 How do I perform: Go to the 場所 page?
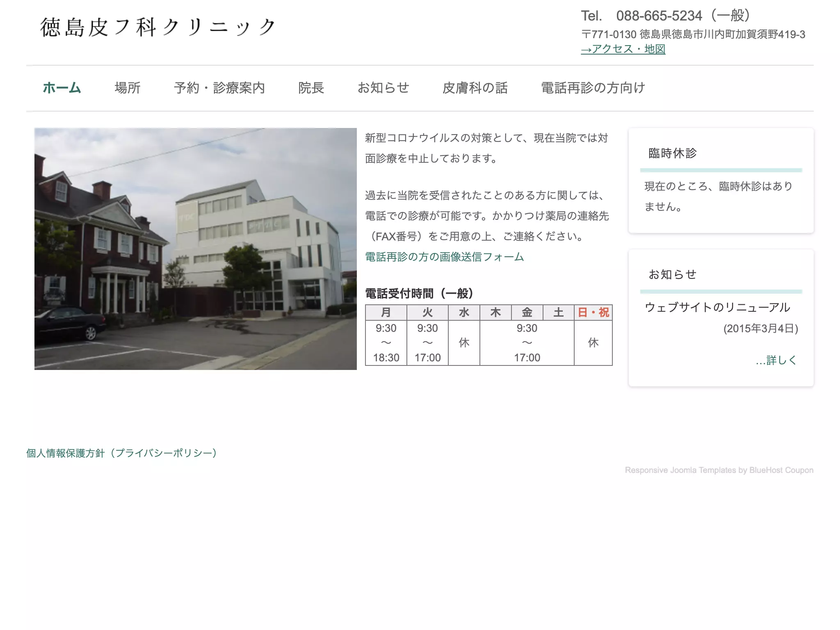click(x=128, y=88)
